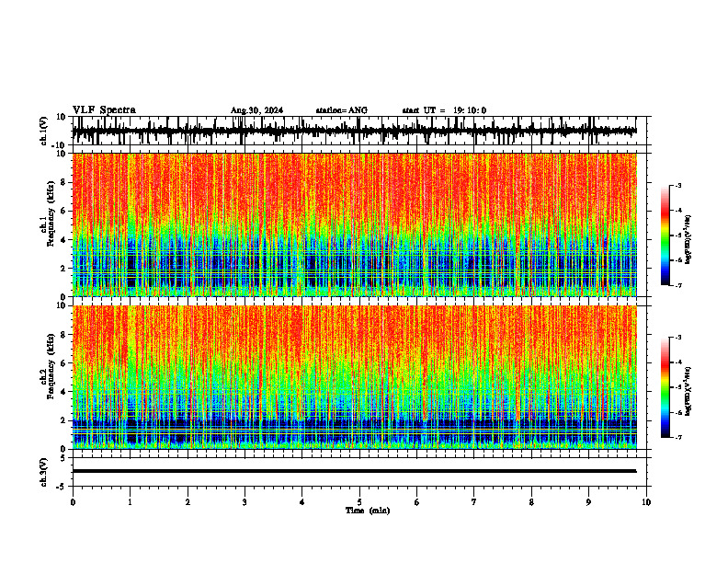Click the "2" kHz tick of ch.2 spectrogram
Screen dimensions: 728x563
[x=63, y=420]
